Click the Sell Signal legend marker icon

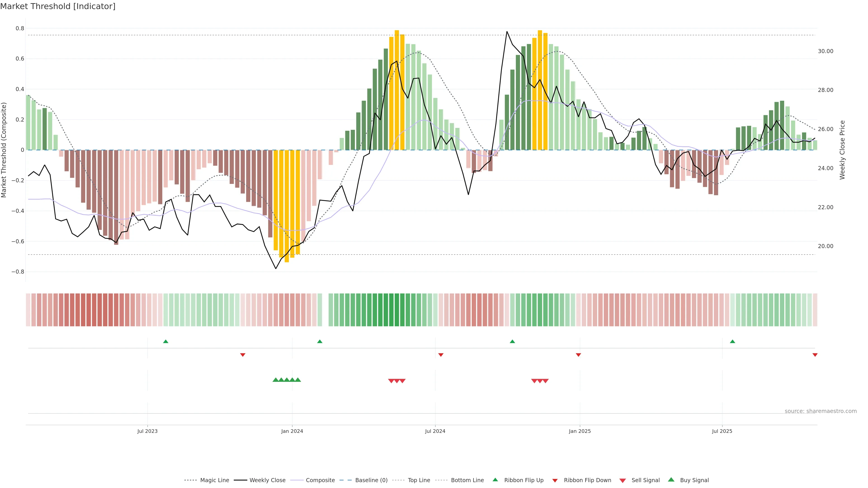coord(623,481)
